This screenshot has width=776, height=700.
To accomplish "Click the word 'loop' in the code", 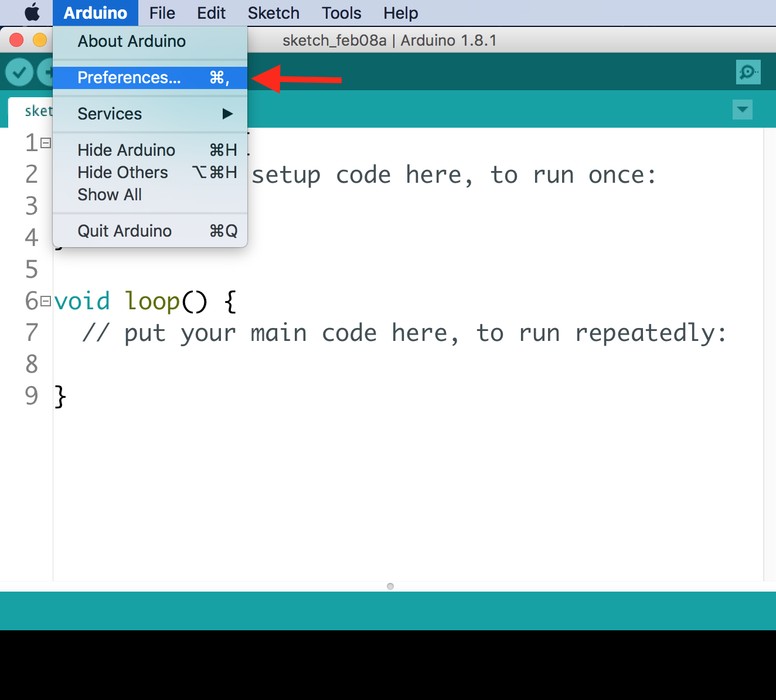I will 152,301.
